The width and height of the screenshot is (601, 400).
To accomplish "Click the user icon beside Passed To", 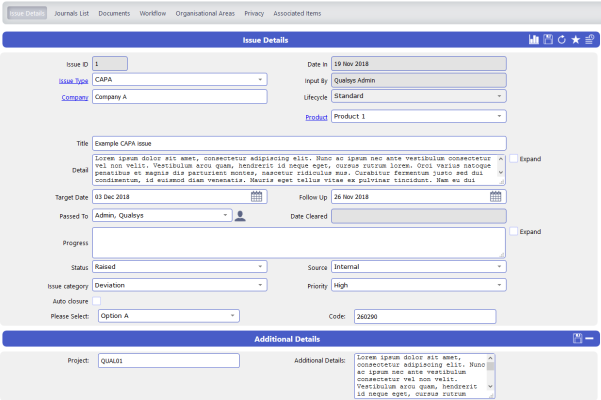I will pyautogui.click(x=240, y=216).
